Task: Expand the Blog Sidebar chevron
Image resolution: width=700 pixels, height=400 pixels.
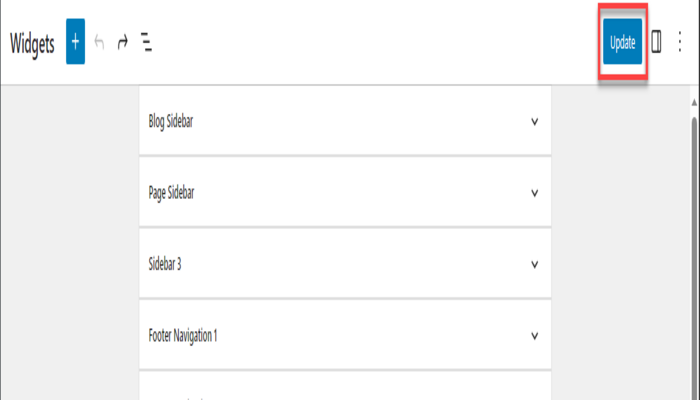Action: coord(535,122)
